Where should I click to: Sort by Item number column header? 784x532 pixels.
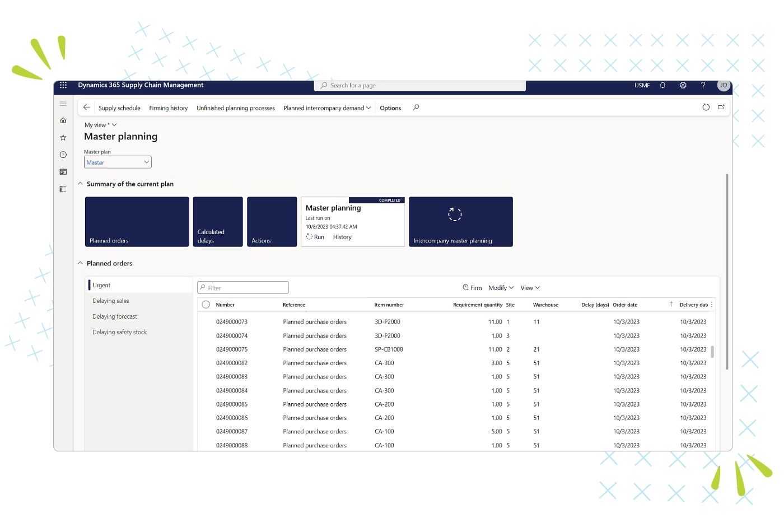[389, 305]
